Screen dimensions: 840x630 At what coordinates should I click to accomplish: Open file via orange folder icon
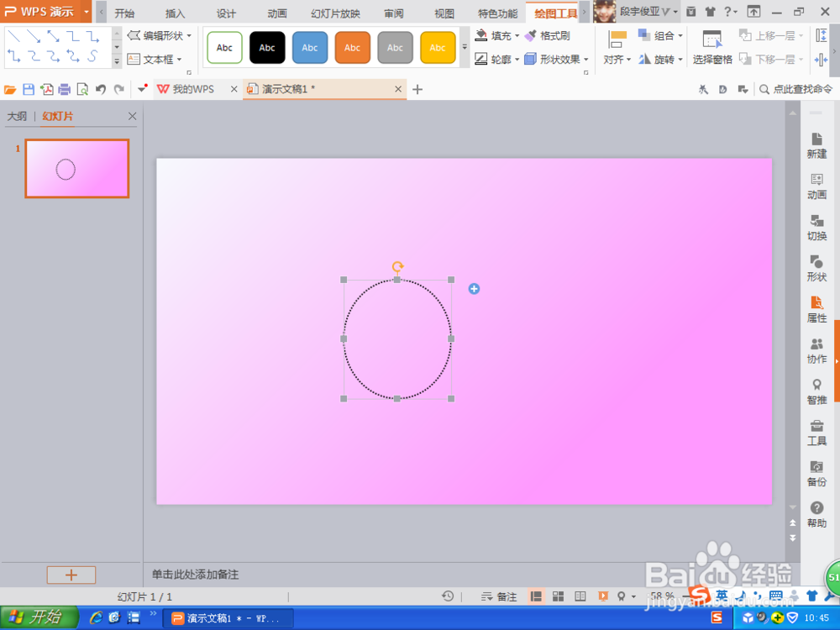[x=10, y=90]
